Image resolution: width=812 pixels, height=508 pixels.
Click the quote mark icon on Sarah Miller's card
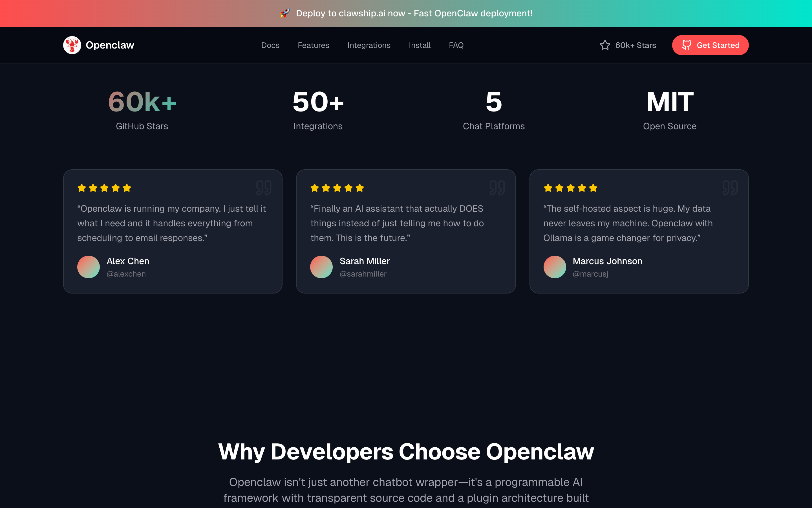497,187
